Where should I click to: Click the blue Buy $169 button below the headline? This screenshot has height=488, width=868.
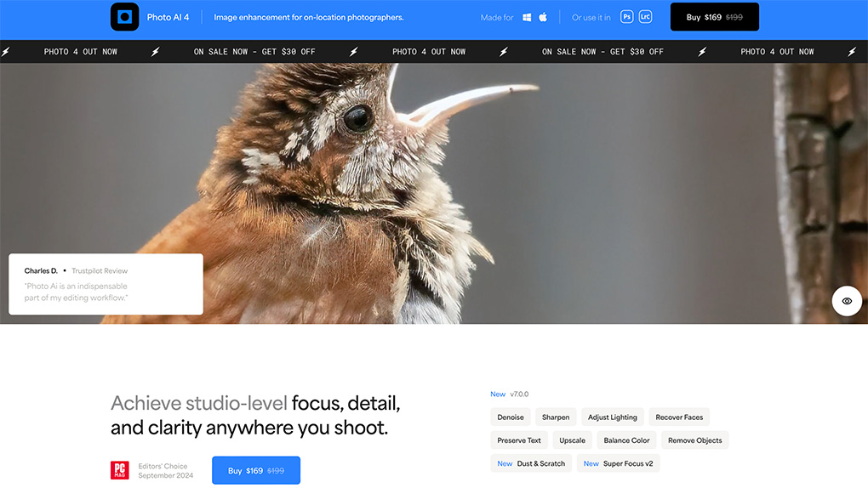click(256, 470)
